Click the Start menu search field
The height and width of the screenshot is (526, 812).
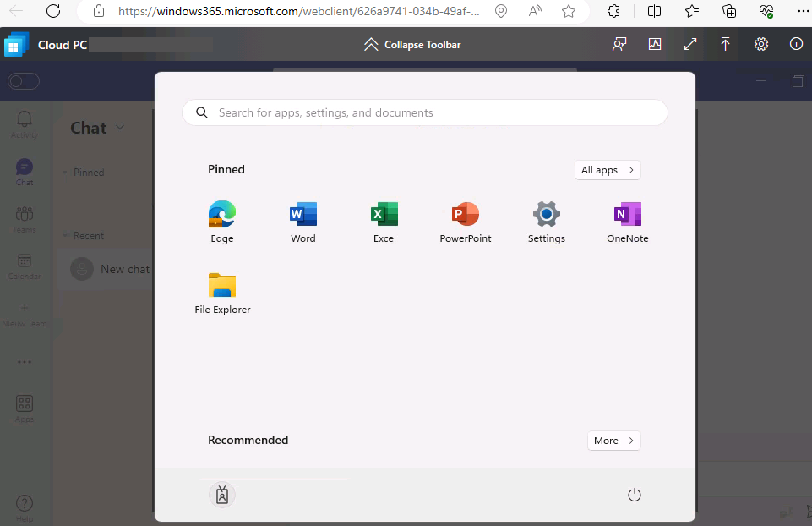point(425,112)
